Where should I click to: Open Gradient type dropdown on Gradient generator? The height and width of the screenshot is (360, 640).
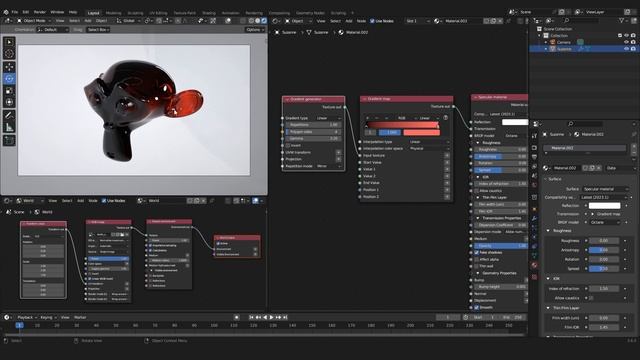pyautogui.click(x=329, y=118)
